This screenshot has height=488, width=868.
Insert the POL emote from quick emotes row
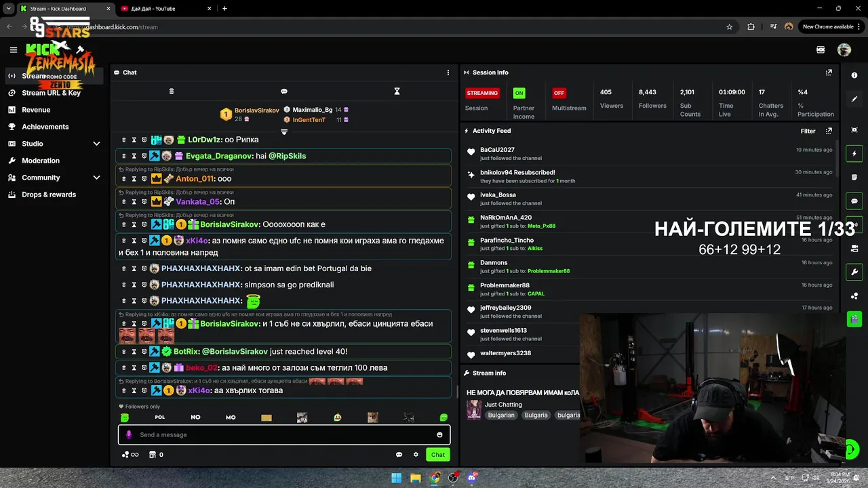[x=160, y=418]
